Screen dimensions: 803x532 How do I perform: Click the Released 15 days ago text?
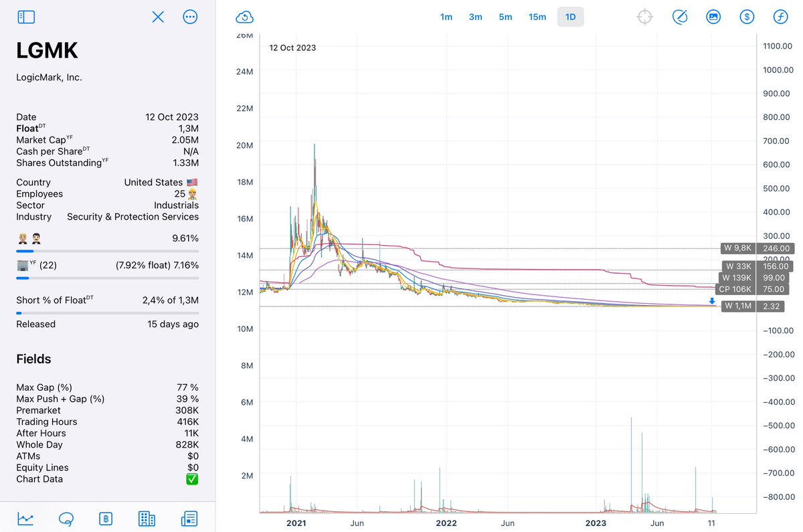click(x=173, y=324)
